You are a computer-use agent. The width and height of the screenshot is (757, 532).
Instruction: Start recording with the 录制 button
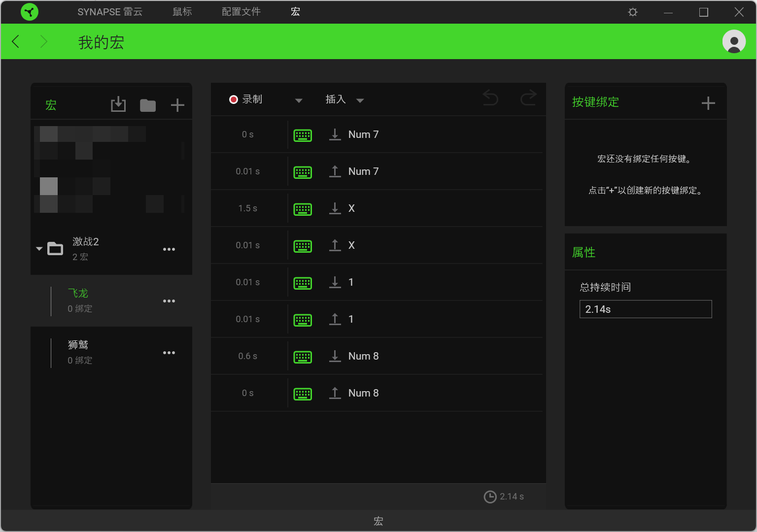click(246, 100)
